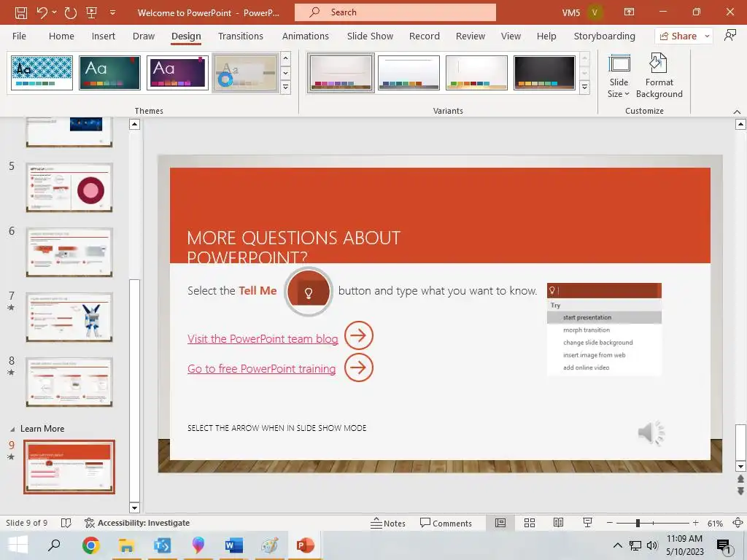Click Accessibility: Investigate status

137,523
